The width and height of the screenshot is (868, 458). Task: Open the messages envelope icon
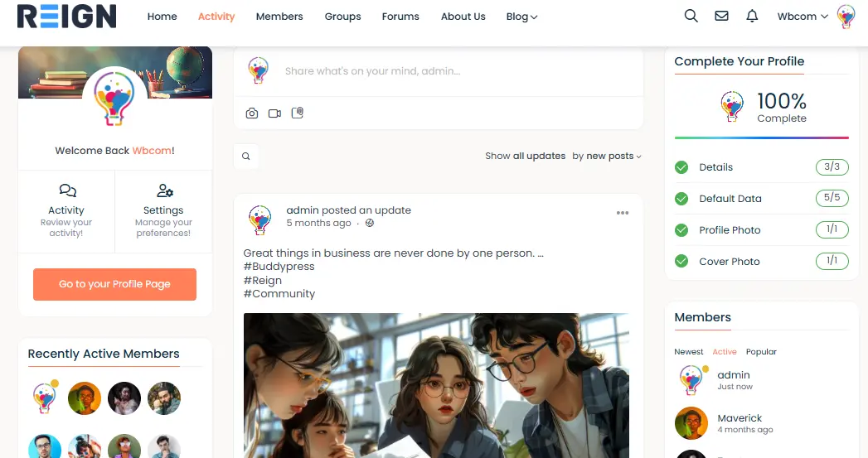tap(721, 16)
